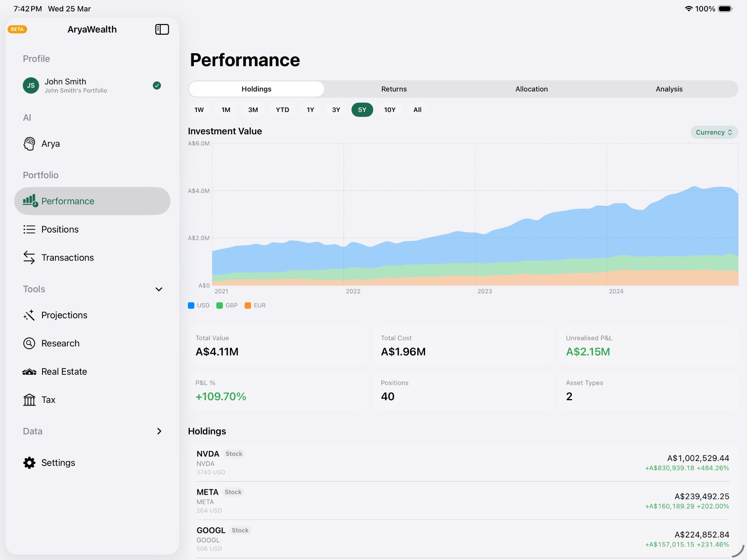Open Arya AI assistant brain icon
Image resolution: width=747 pixels, height=560 pixels.
click(x=29, y=144)
